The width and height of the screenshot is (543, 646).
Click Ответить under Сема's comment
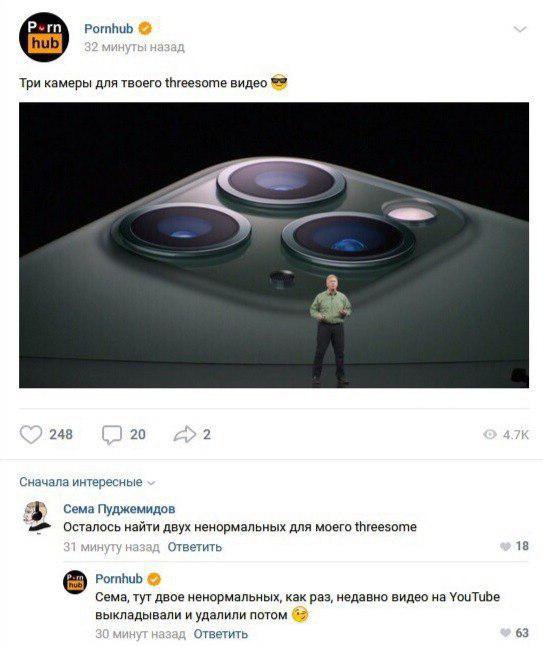click(x=194, y=547)
